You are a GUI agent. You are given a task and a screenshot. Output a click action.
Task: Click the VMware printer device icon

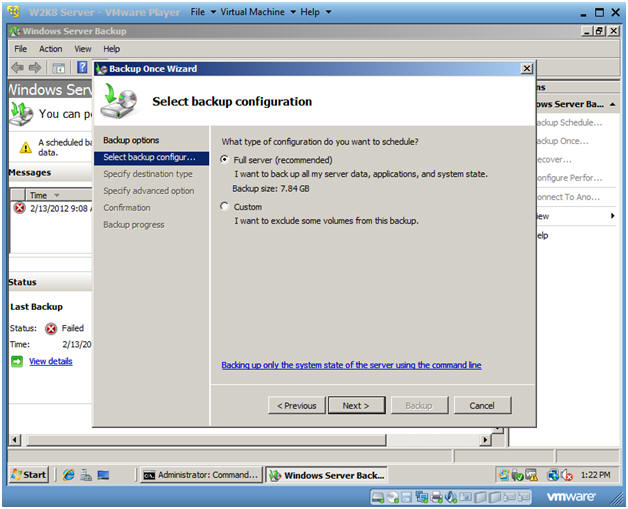pyautogui.click(x=436, y=497)
